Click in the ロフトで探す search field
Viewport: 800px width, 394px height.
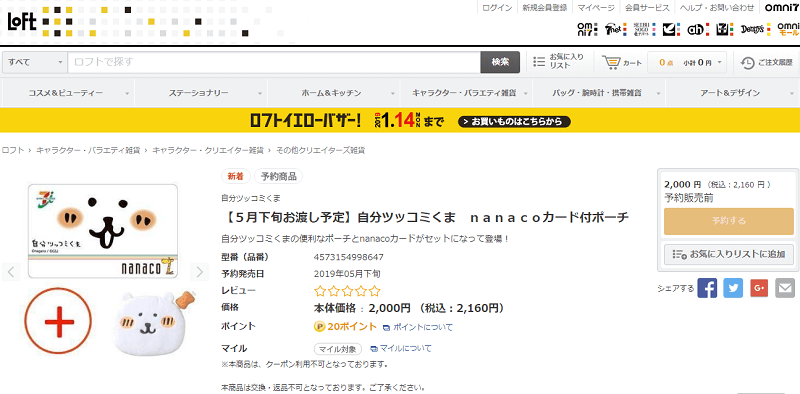tap(274, 62)
